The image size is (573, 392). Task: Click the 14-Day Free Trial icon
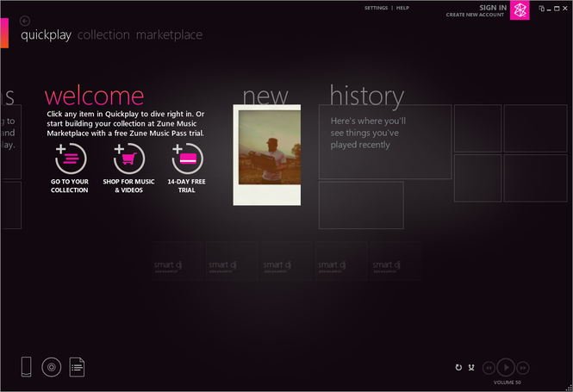point(187,159)
